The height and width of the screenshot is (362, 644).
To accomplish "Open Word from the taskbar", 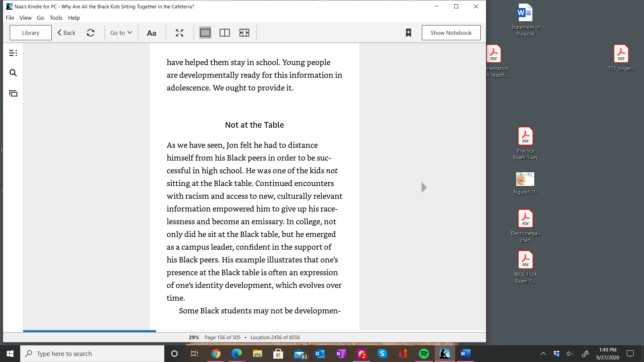I will 466,354.
